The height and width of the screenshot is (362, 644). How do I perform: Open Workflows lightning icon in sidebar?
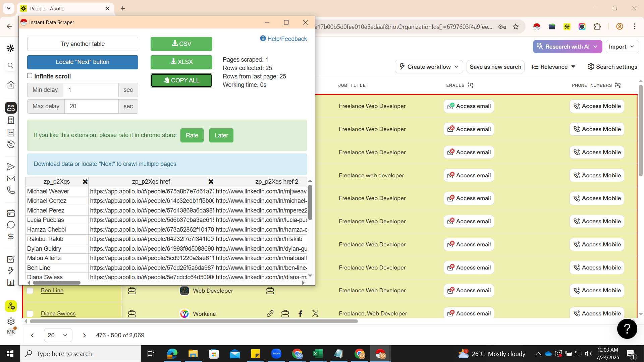pyautogui.click(x=11, y=270)
